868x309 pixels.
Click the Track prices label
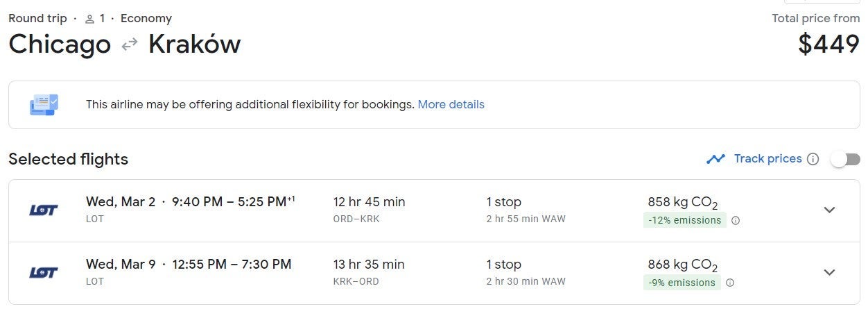tap(767, 159)
